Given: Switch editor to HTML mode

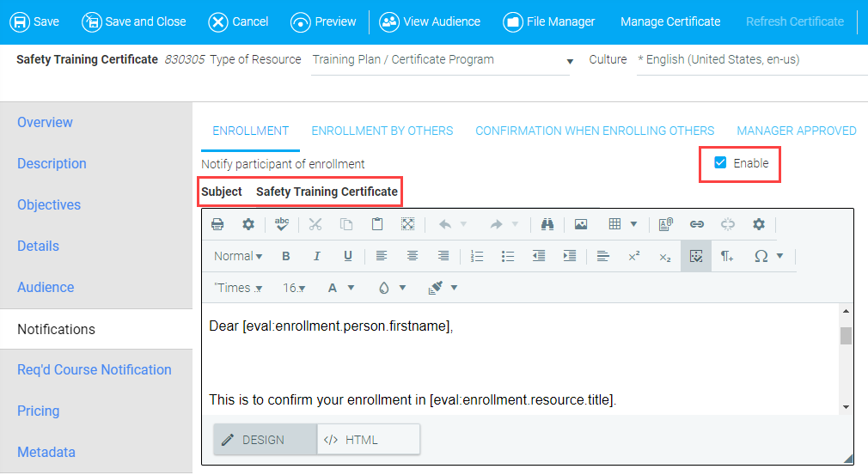Looking at the screenshot, I should [368, 440].
